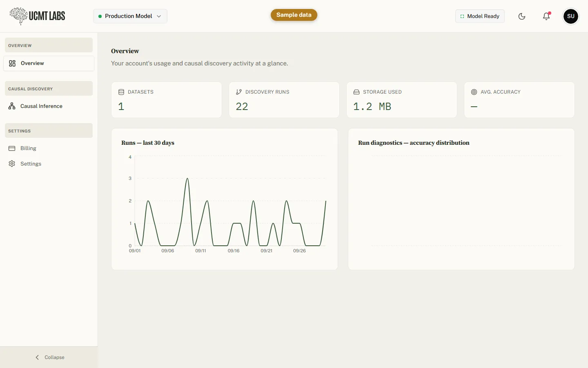Toggle dark mode with moon icon

coord(522,16)
